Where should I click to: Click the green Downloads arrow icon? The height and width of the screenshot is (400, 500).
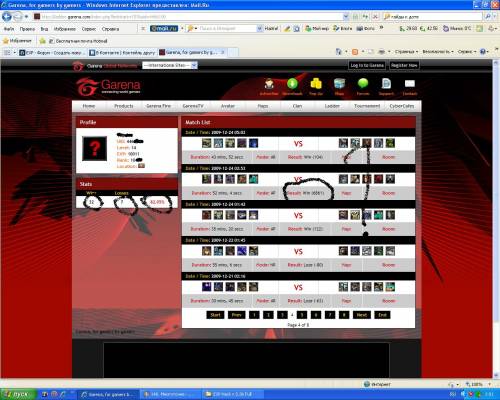tap(292, 84)
